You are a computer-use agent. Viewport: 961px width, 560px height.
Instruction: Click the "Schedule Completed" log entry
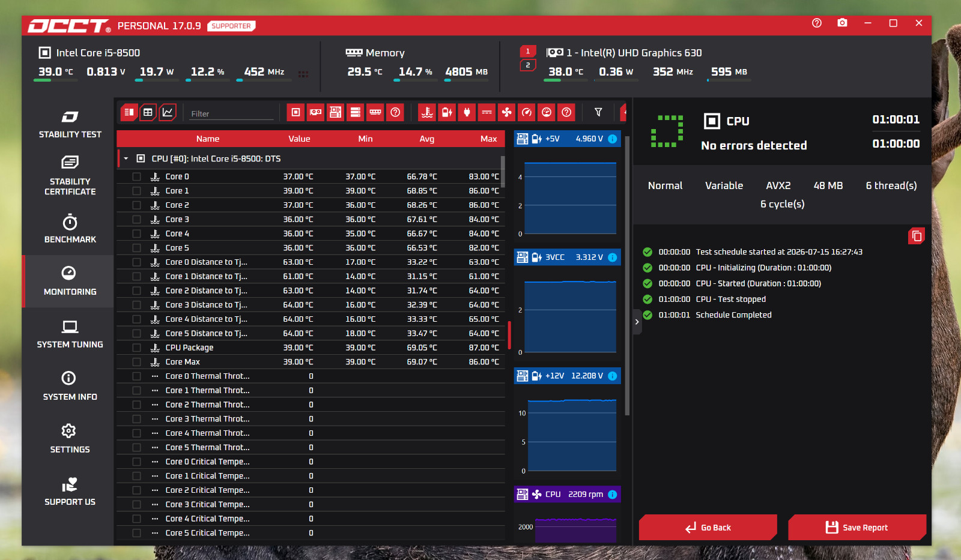(733, 315)
